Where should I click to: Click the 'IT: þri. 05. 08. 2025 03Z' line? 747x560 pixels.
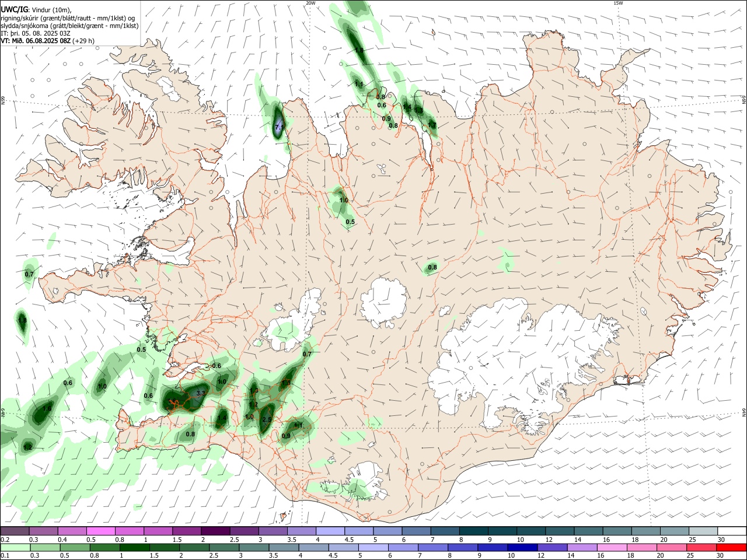tap(36, 33)
